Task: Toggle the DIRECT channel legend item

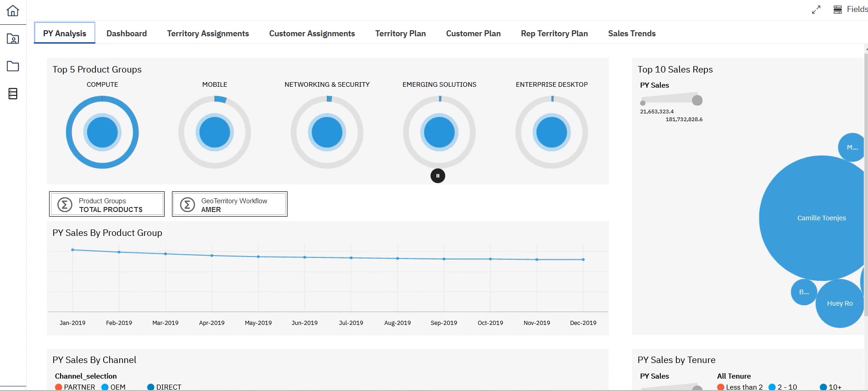Action: [164, 387]
